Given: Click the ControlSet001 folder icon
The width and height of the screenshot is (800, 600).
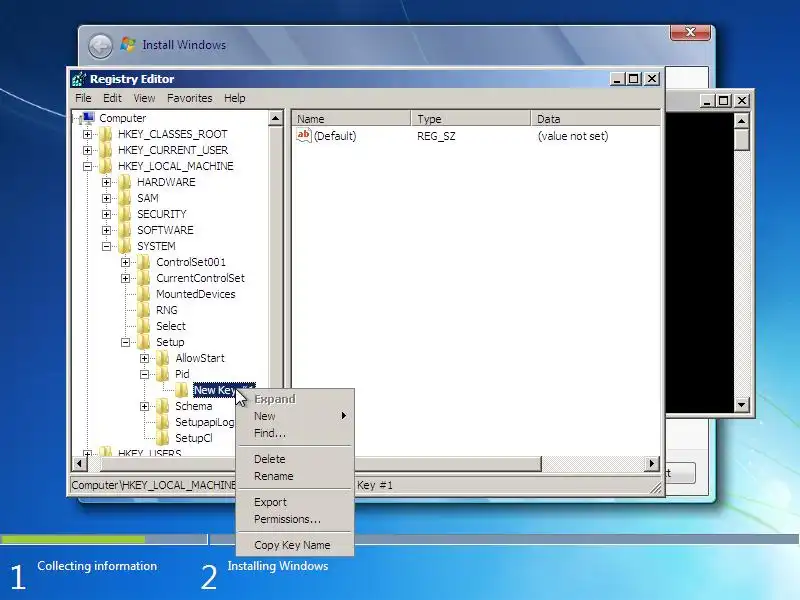Looking at the screenshot, I should 144,262.
